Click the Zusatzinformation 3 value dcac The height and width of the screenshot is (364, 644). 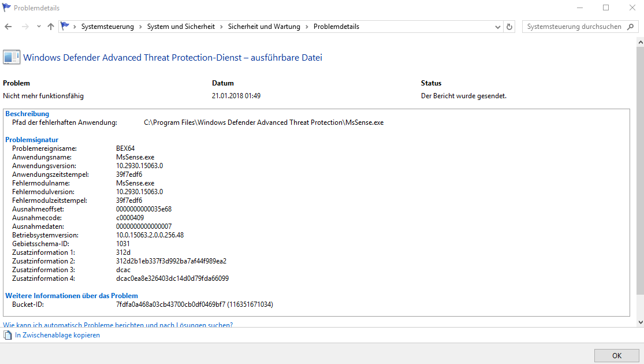tap(123, 270)
